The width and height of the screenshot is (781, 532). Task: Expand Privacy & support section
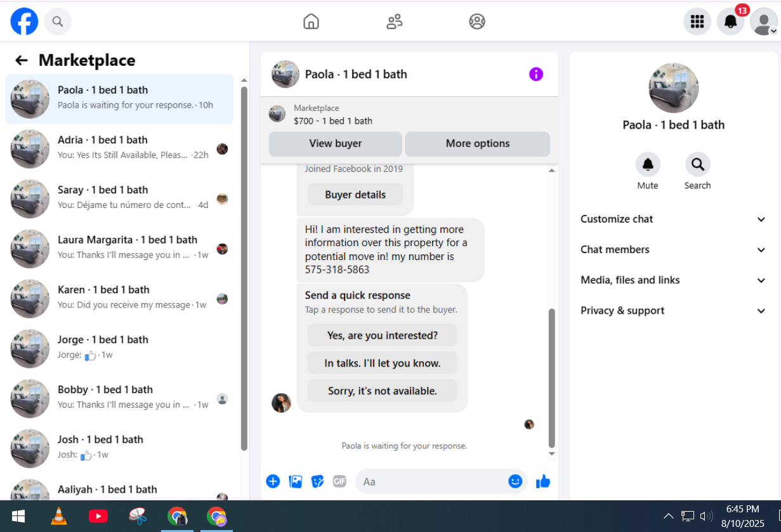673,310
